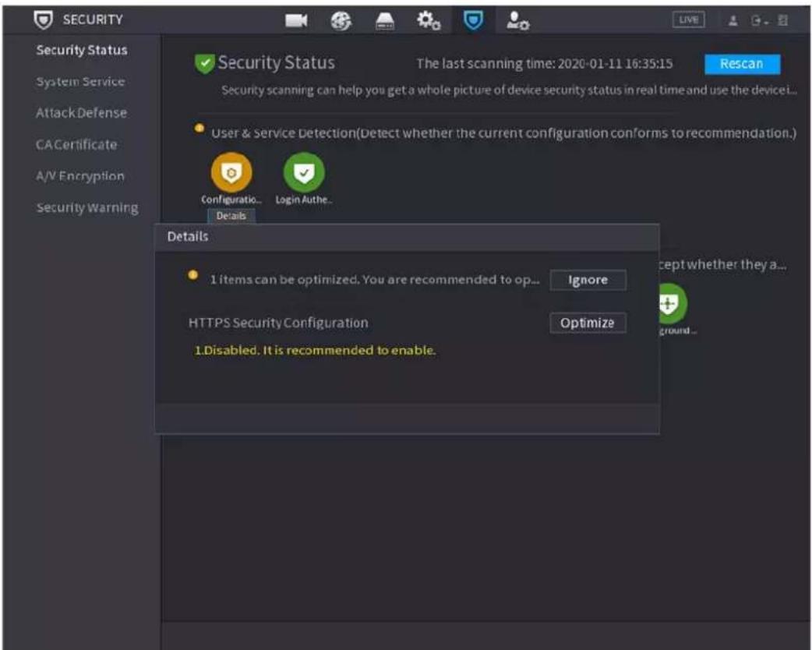This screenshot has width=812, height=650.
Task: Click the Details tooltip under Configuration
Action: click(231, 216)
